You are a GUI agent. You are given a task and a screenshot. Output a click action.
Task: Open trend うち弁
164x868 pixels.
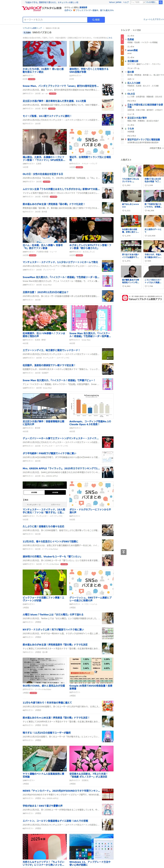(x=130, y=129)
